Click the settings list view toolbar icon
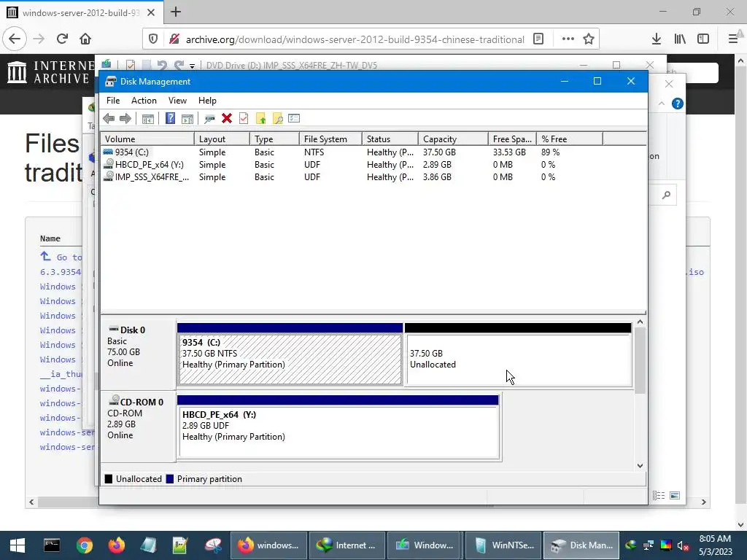Screen dimensions: 747x560 [x=294, y=119]
